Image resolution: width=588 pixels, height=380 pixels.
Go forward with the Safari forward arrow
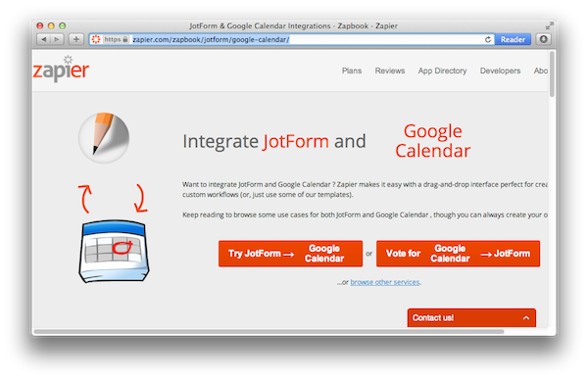(57, 39)
